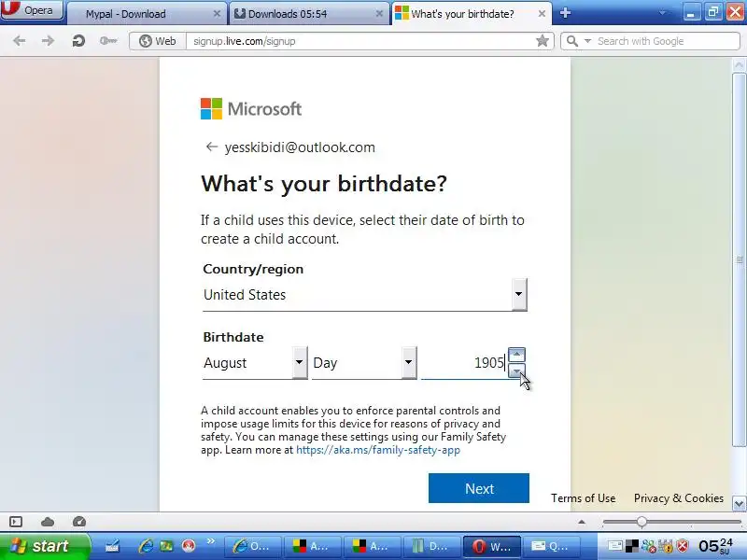Open closed tabs dropdown arrow in title bar

[662, 13]
